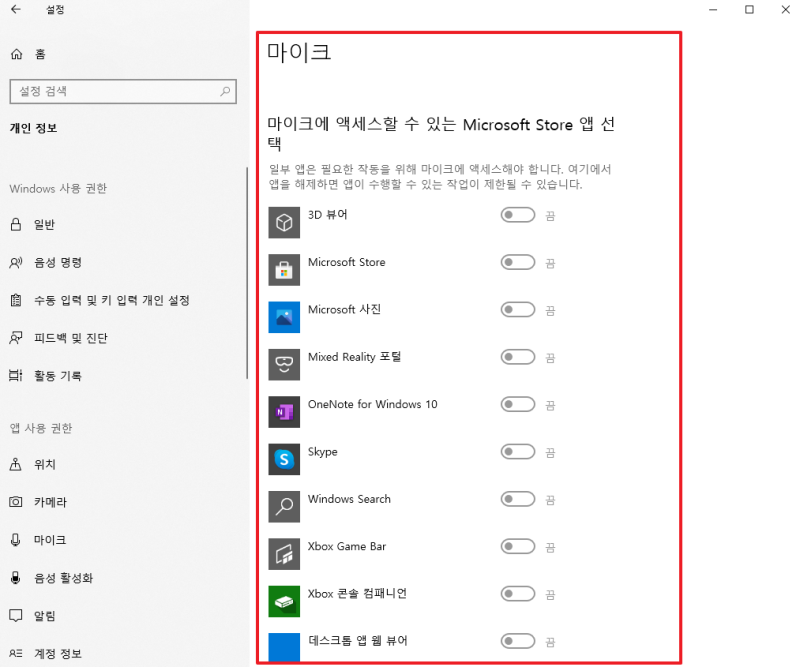Toggle microphone access for Windows Search
Image resolution: width=800 pixels, height=667 pixels.
[x=517, y=499]
